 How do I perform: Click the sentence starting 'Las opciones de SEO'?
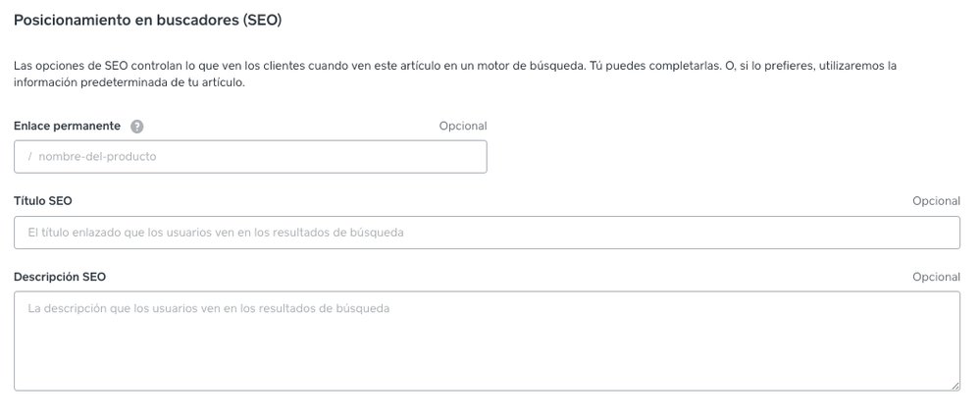point(294,66)
